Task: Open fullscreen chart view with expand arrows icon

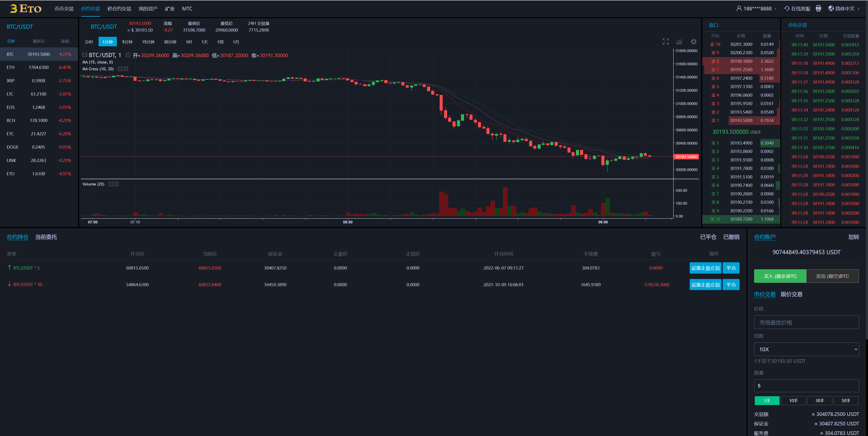Action: pos(665,41)
